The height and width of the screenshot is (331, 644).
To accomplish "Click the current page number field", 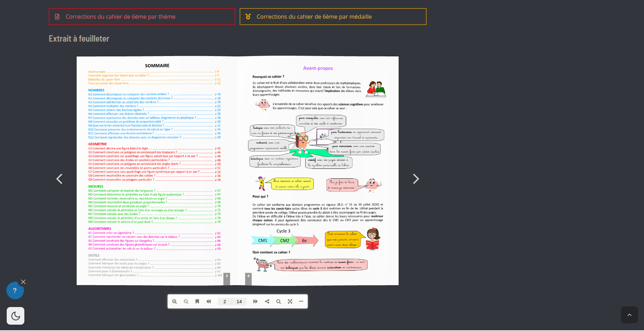I will point(225,301).
